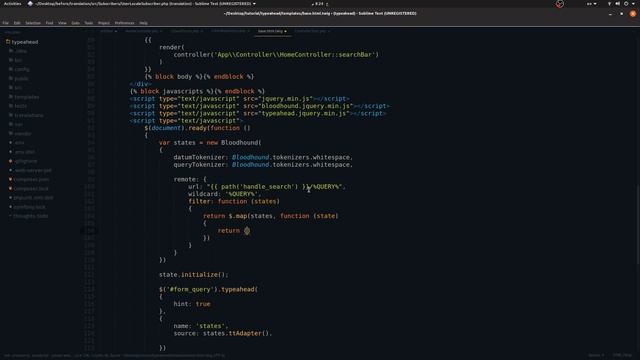Click the 'hint: true' line
640x360 pixels.
pyautogui.click(x=192, y=304)
